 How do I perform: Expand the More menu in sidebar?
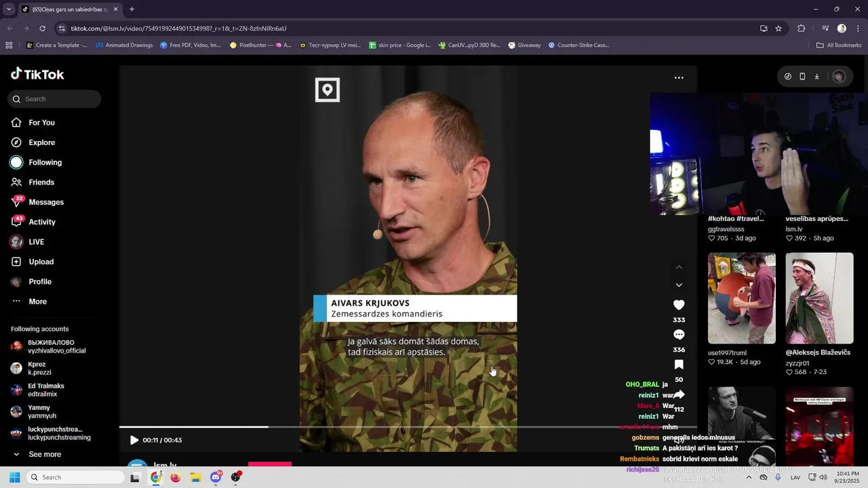click(37, 302)
